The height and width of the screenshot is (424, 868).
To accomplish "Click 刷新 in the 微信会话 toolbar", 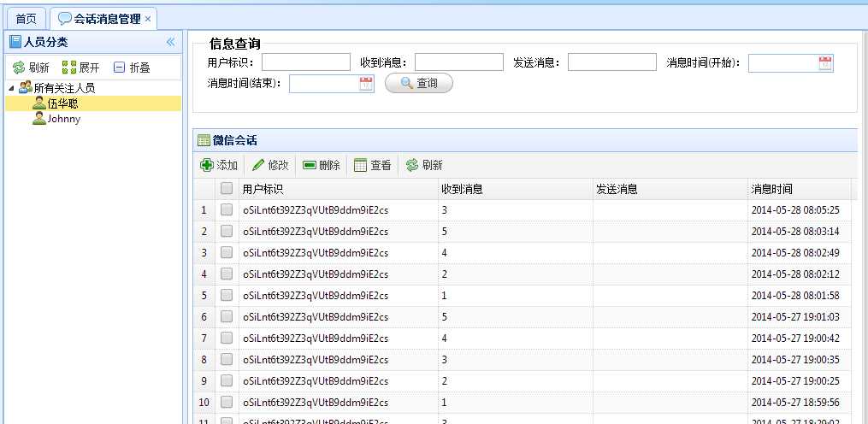I will click(x=424, y=165).
